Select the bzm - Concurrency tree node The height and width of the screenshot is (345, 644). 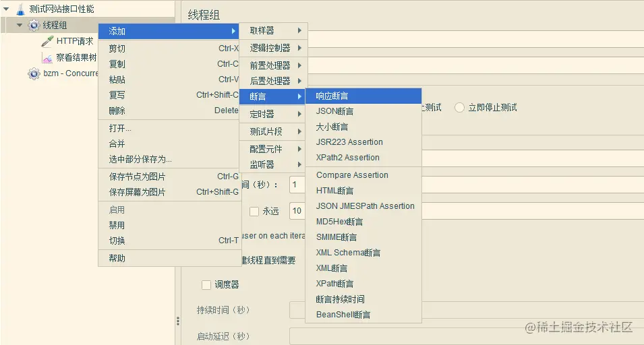tap(71, 74)
